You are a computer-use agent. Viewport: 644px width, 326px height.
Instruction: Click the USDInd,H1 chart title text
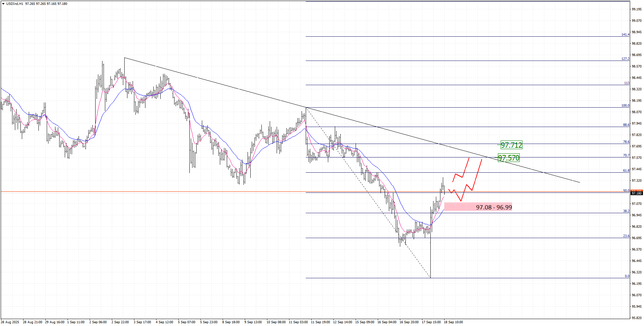(15, 4)
